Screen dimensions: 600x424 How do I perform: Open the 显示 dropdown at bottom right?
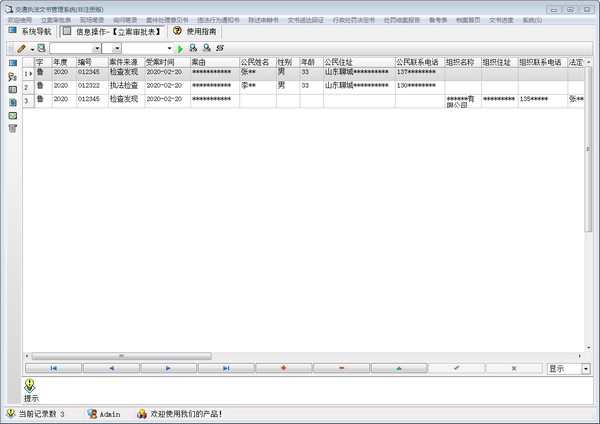point(586,368)
